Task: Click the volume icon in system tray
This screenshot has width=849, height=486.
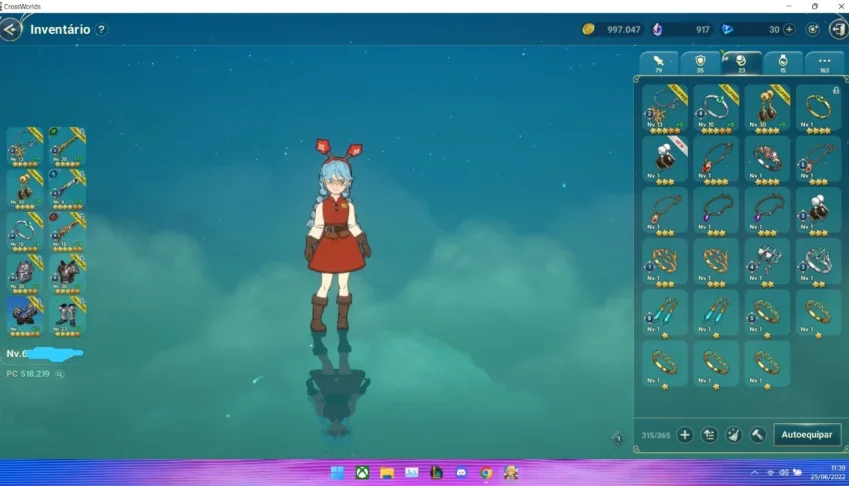Action: pyautogui.click(x=783, y=472)
